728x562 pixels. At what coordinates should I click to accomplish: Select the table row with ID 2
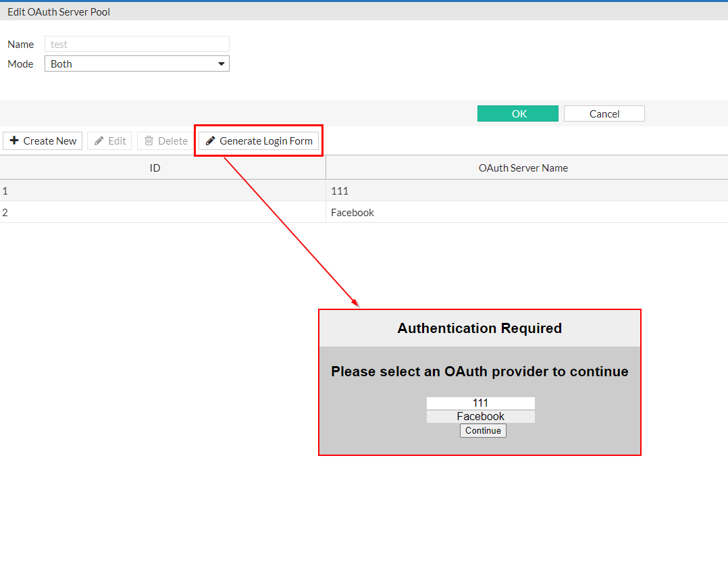[x=364, y=212]
